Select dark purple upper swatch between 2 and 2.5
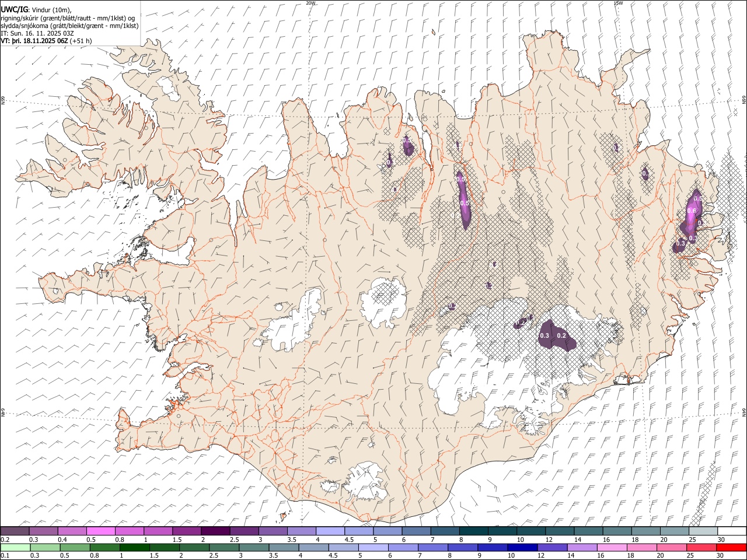The height and width of the screenshot is (560, 747). tap(215, 531)
